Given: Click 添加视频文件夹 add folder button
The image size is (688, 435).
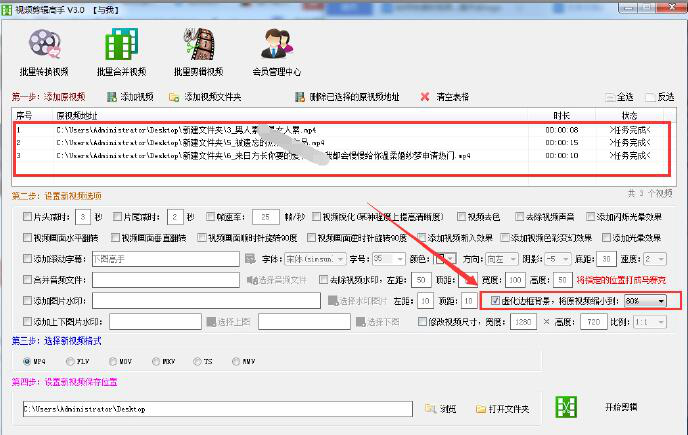Looking at the screenshot, I should click(205, 97).
